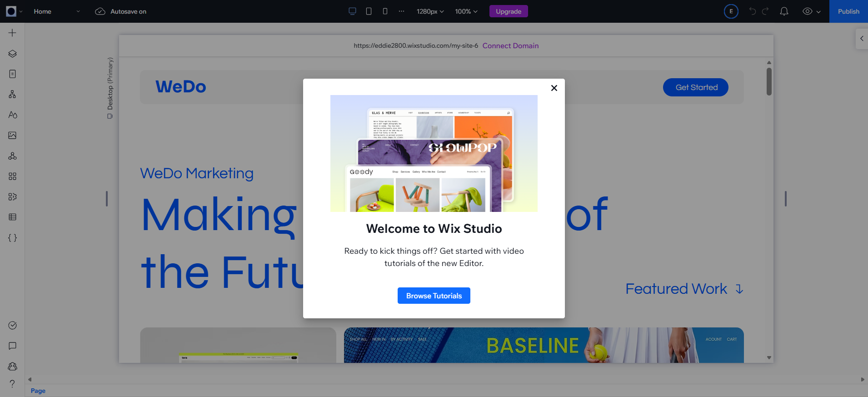Click Browse Tutorials button

434,296
